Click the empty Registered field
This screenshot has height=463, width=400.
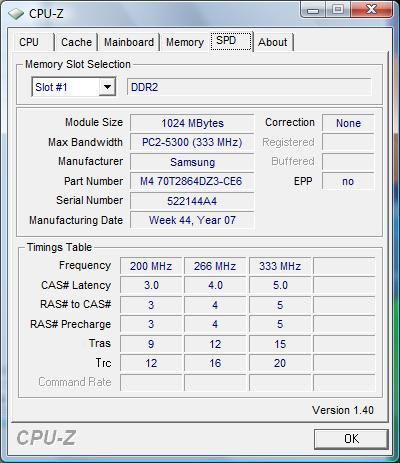[x=348, y=142]
